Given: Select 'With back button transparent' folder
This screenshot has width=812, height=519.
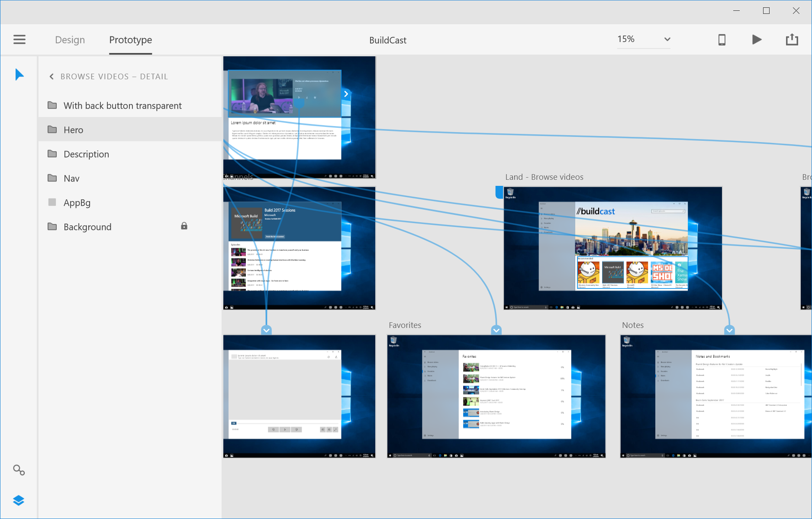Looking at the screenshot, I should pos(130,106).
